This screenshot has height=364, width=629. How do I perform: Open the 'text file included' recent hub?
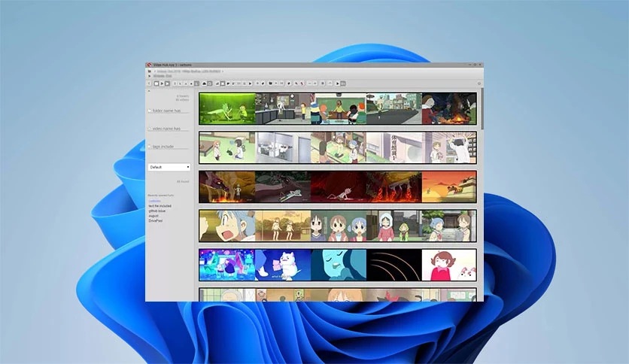click(160, 206)
